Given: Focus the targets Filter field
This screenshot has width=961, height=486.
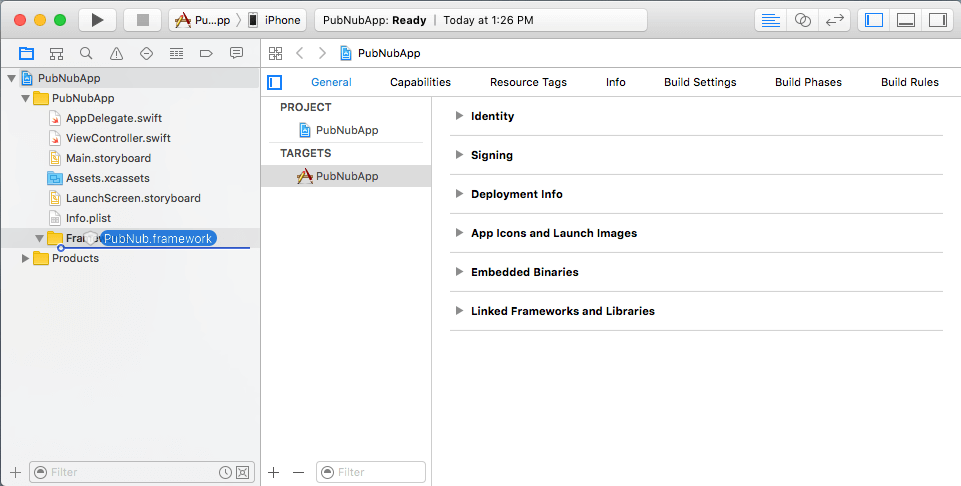Looking at the screenshot, I should 371,472.
